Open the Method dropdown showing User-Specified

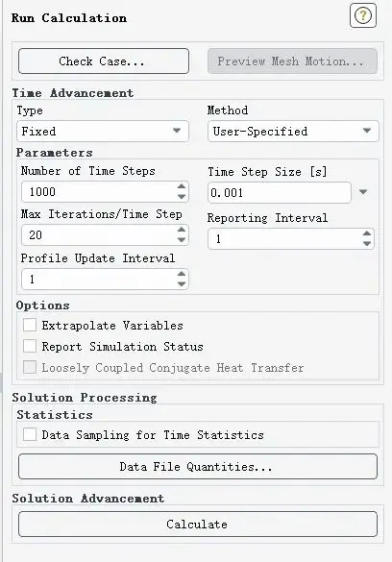point(293,131)
